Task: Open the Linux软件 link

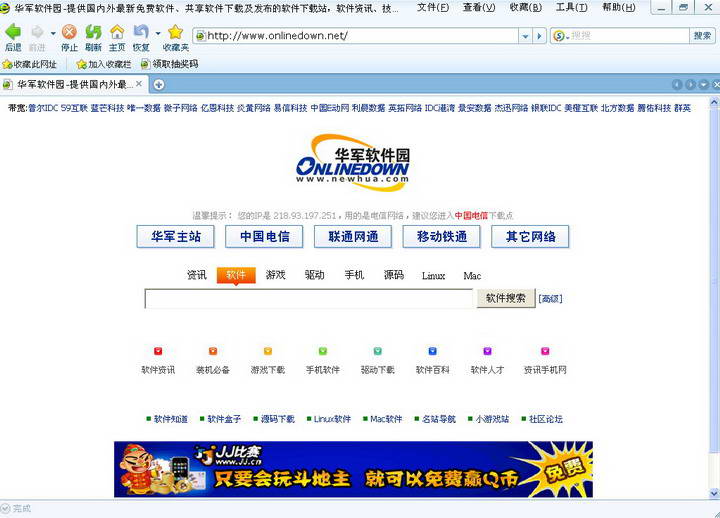Action: [332, 419]
